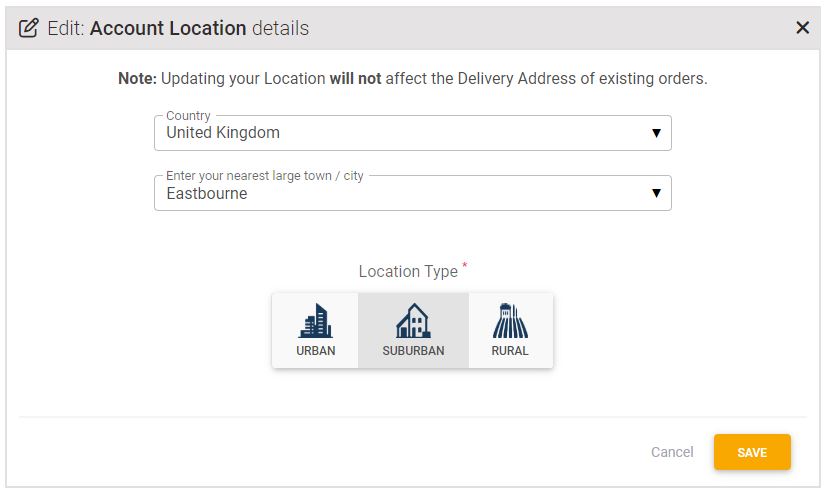827x494 pixels.
Task: Choose the SUBURBAN text label option
Action: (414, 351)
